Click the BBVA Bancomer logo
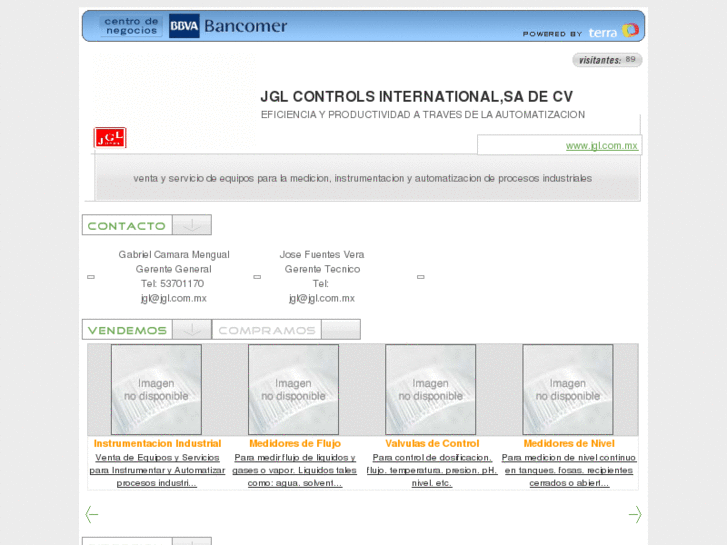 click(228, 26)
